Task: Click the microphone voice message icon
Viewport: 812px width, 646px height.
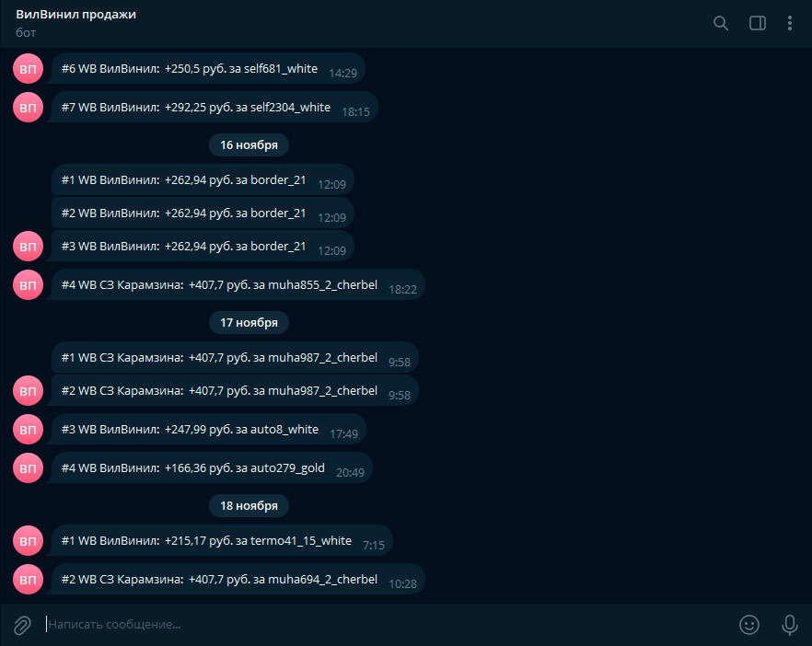Action: (x=789, y=625)
